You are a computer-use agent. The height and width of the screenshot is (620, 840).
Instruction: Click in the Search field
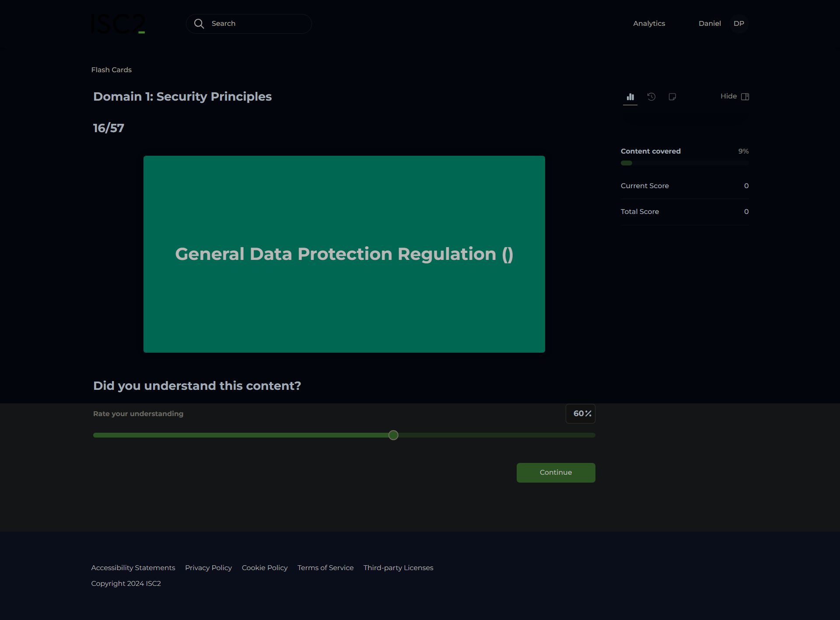(x=258, y=24)
